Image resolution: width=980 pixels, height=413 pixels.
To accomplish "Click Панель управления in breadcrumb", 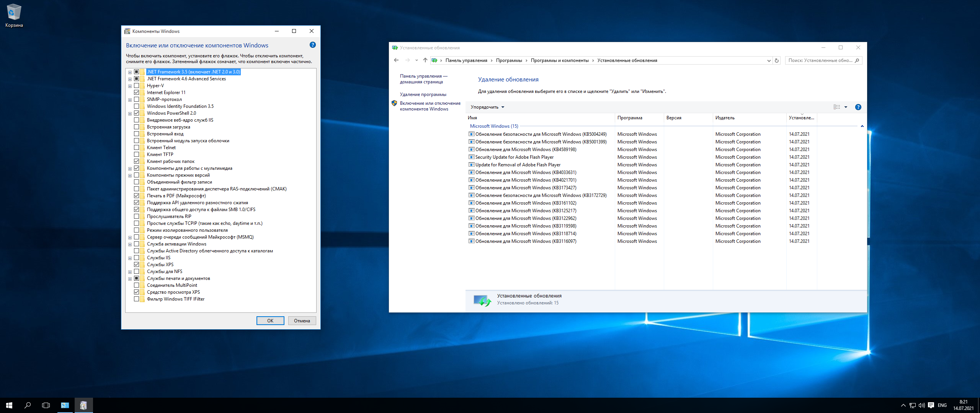I will point(466,60).
